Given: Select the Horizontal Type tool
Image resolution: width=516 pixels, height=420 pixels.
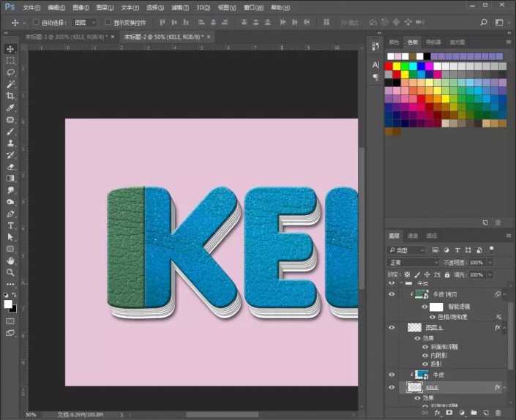Looking at the screenshot, I should (10, 225).
